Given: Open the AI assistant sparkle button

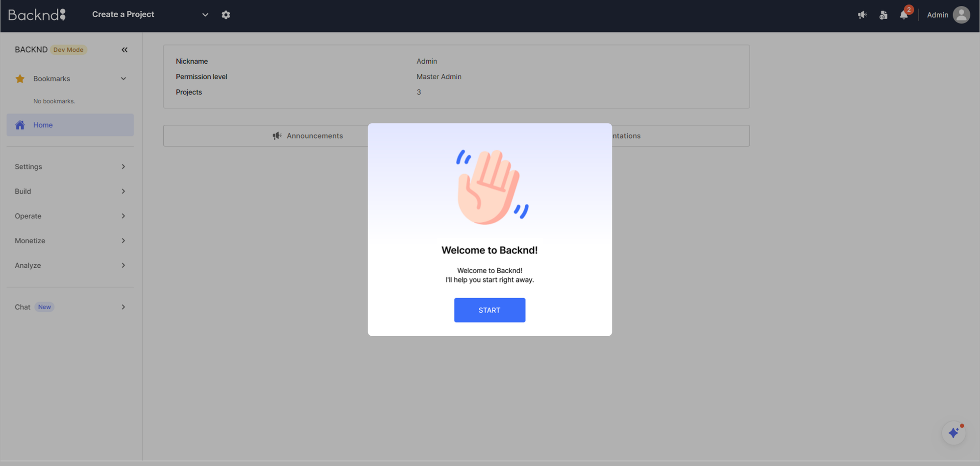Looking at the screenshot, I should click(954, 433).
